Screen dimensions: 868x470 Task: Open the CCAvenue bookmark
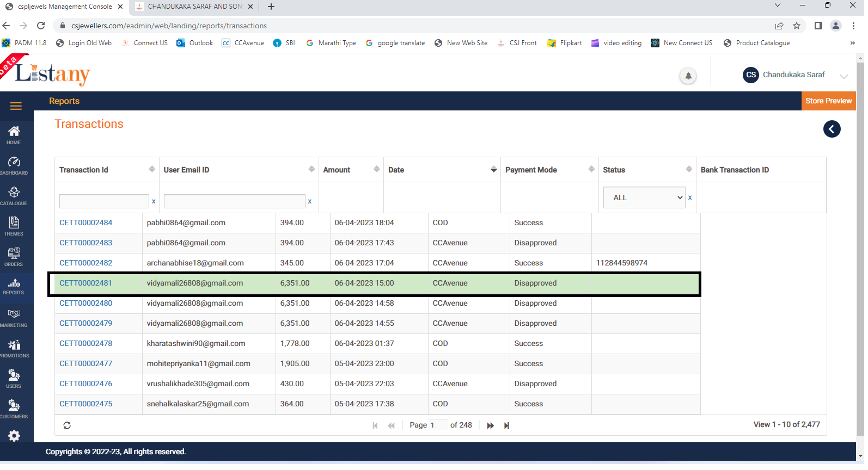coord(243,43)
